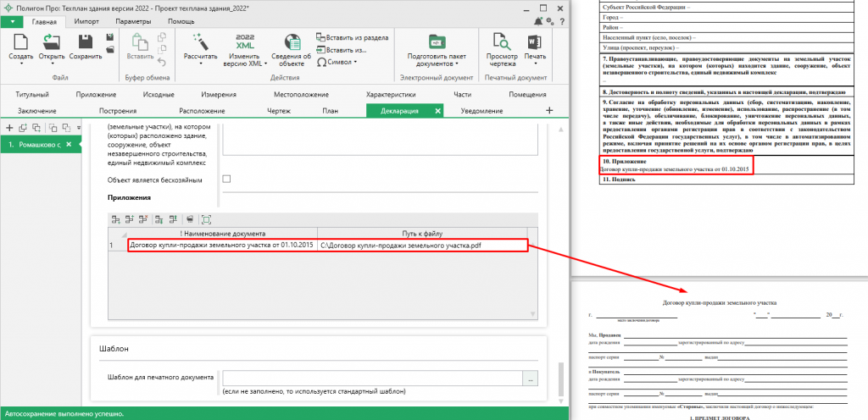Click the fullscreen icon in Приложения toolbar
868x420 pixels.
206,218
